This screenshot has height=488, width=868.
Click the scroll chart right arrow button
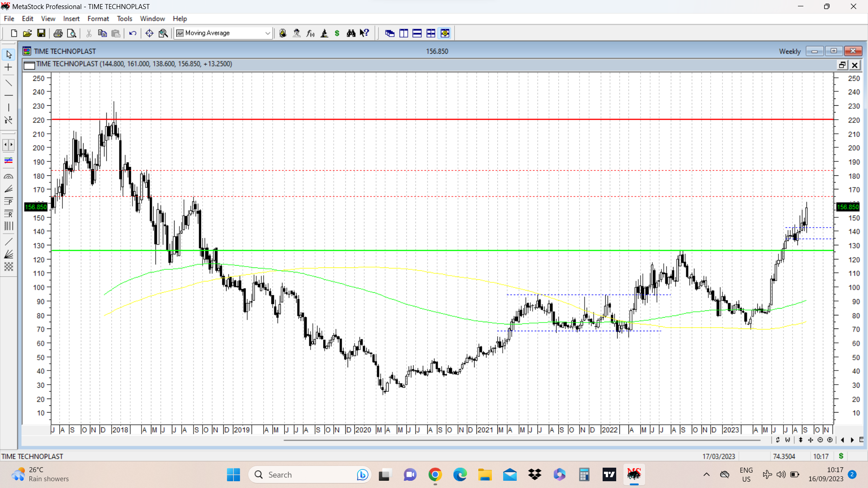tap(852, 440)
